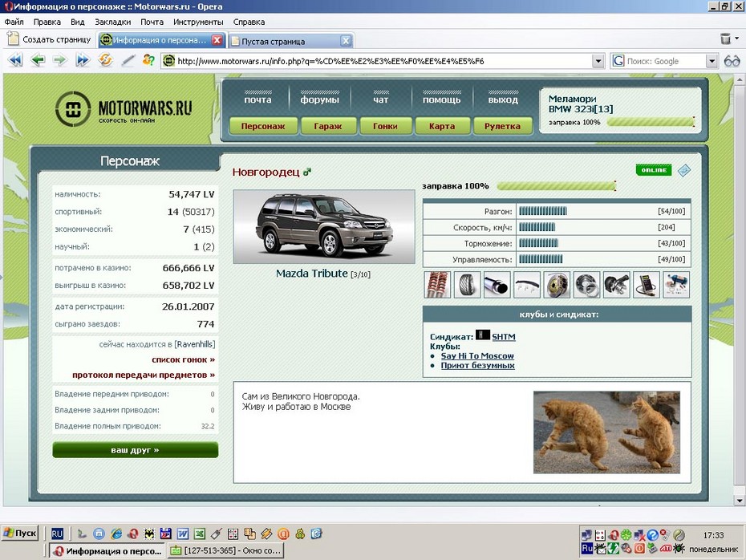Close the Информация о персонаже tab
The width and height of the screenshot is (746, 560).
[217, 40]
